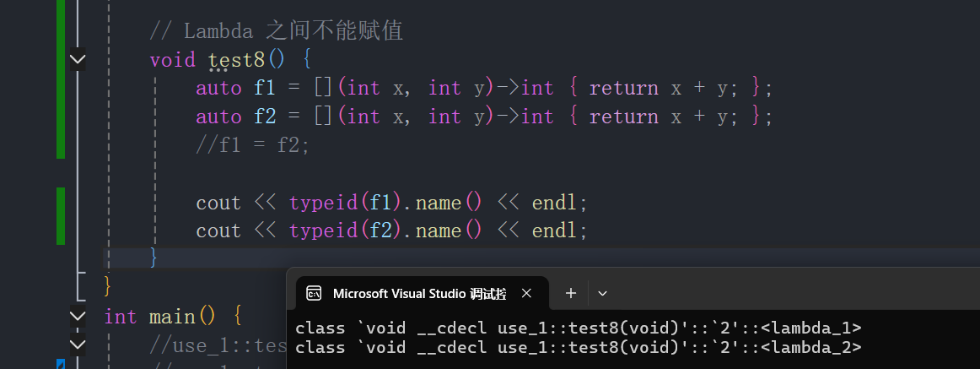
Task: Click the console icon on terminal tab
Action: (x=314, y=293)
